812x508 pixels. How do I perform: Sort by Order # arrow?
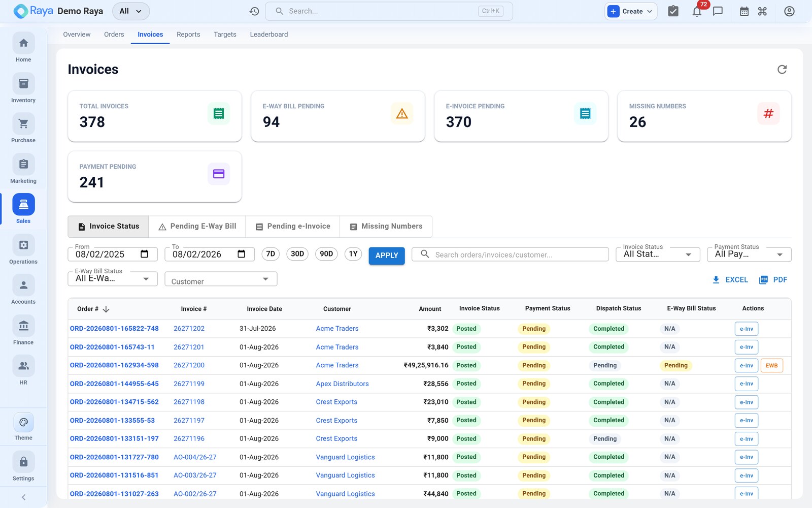pyautogui.click(x=106, y=309)
